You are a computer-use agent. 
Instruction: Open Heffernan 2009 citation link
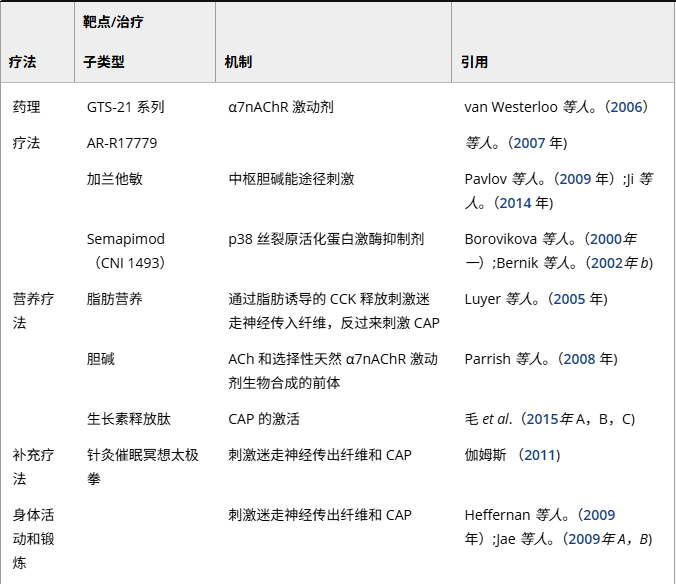(599, 515)
